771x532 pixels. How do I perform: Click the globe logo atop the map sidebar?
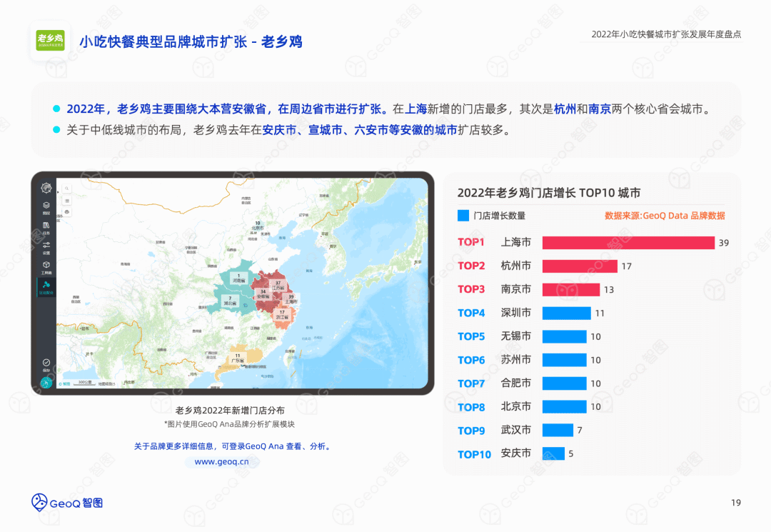tap(46, 188)
